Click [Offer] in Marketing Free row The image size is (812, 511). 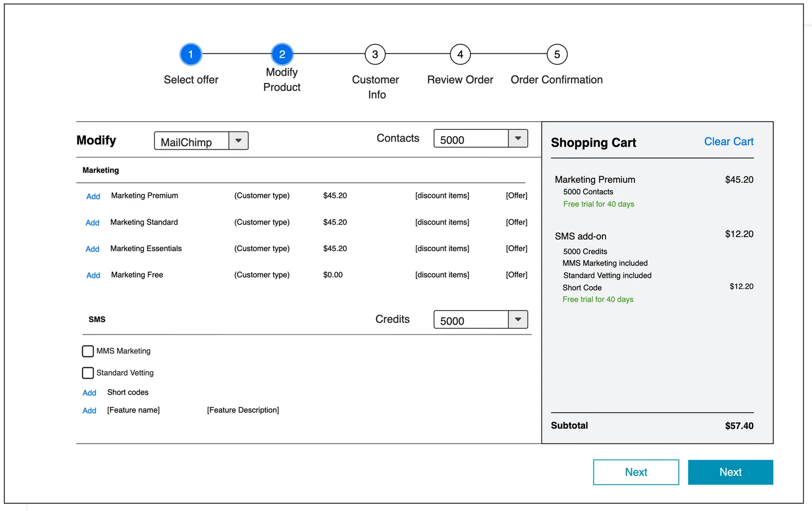point(517,275)
